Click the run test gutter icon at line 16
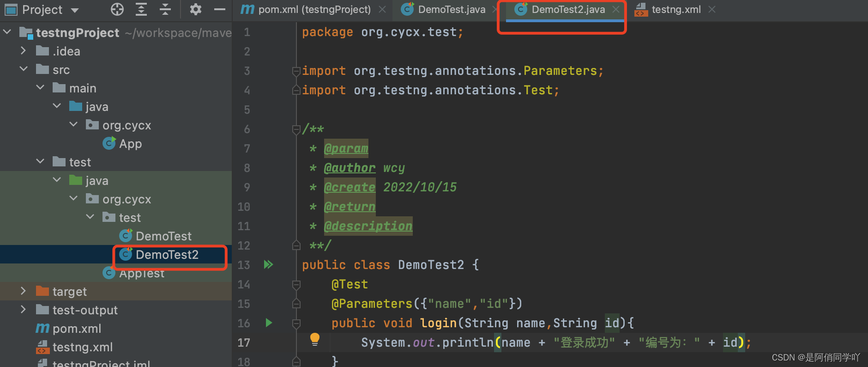868x367 pixels. click(269, 323)
